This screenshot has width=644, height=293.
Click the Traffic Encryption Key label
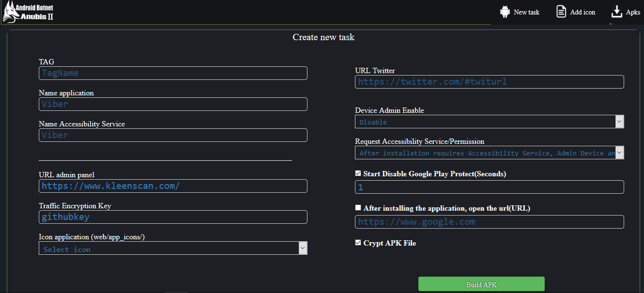coord(75,206)
